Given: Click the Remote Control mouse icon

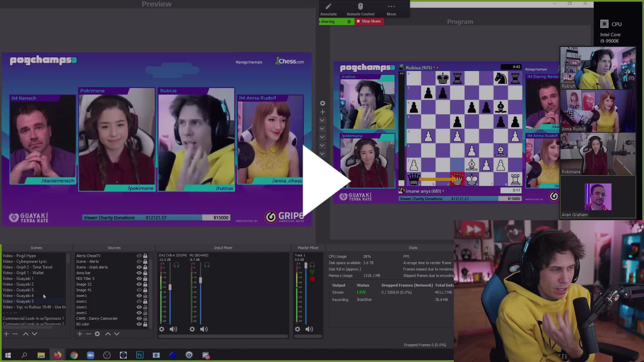Looking at the screenshot, I should (x=360, y=6).
